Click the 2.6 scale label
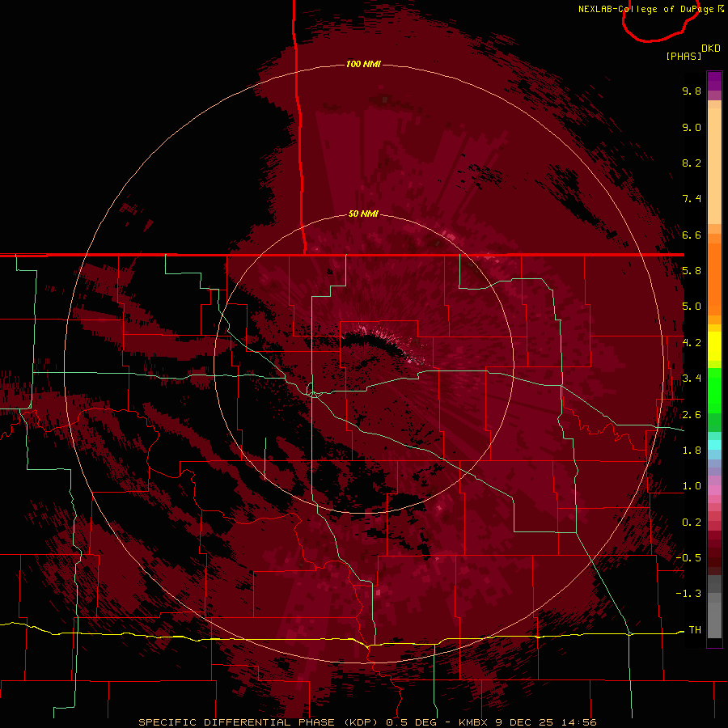728x728 pixels. tap(692, 415)
